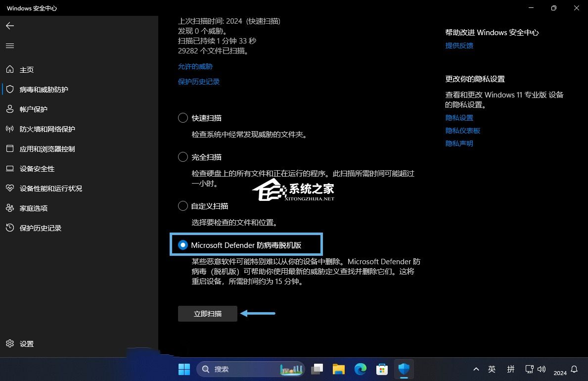588x381 pixels.
Task: Click the network display tray icon
Action: tap(529, 369)
